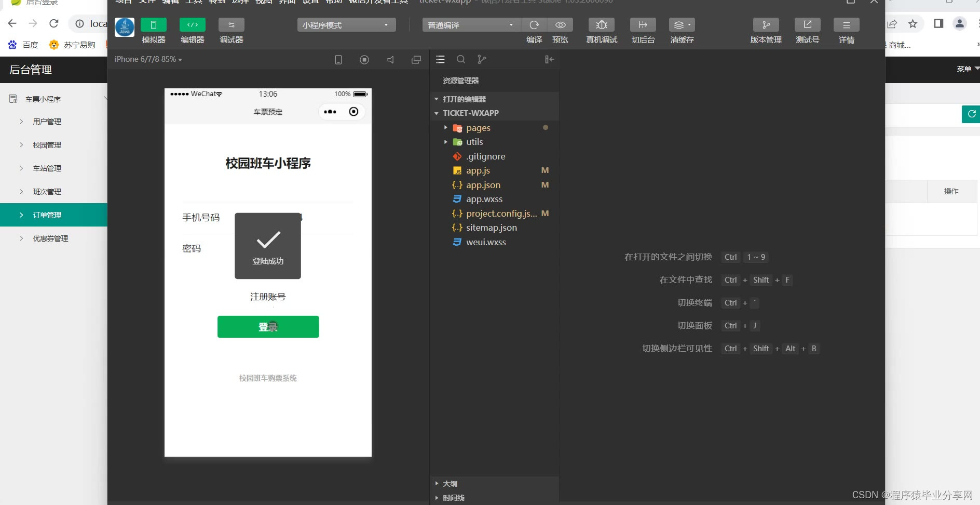Click the mini program three-dots menu icon
980x505 pixels.
[x=330, y=112]
